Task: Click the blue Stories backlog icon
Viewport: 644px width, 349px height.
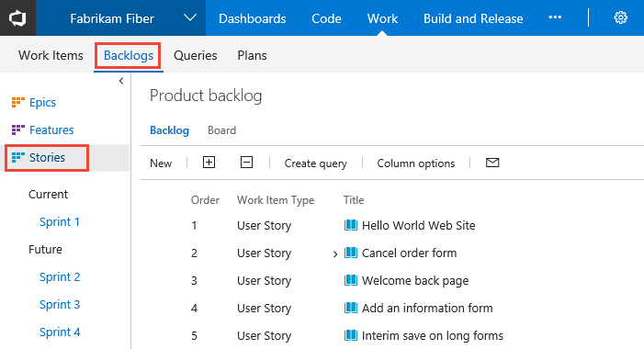Action: coord(18,157)
